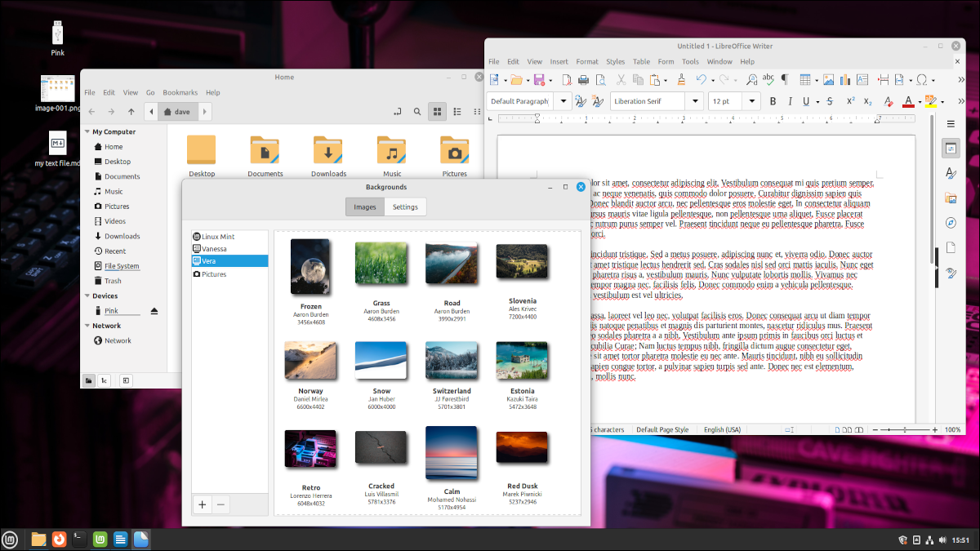980x551 pixels.
Task: Insert an image using the Writer toolbar icon
Action: (828, 79)
